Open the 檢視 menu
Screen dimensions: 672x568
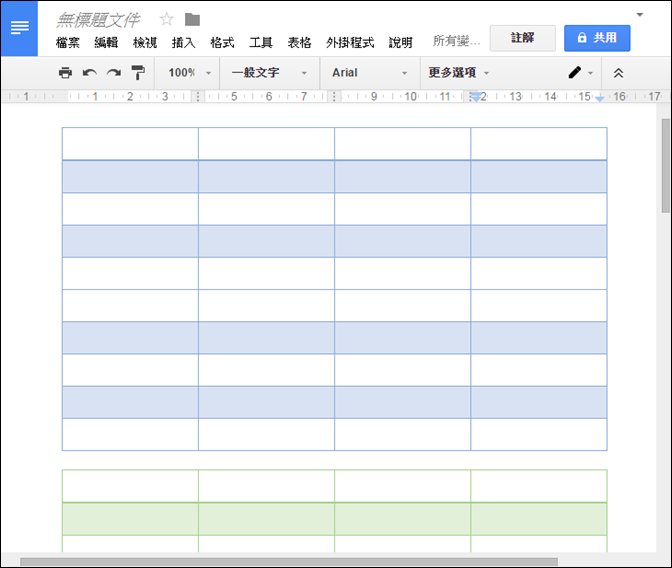tap(145, 42)
